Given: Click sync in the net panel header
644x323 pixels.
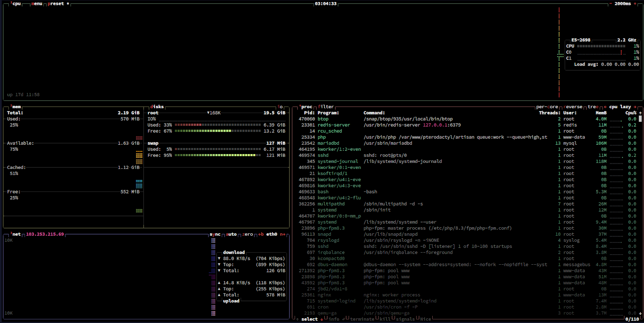Looking at the screenshot, I should (x=215, y=234).
